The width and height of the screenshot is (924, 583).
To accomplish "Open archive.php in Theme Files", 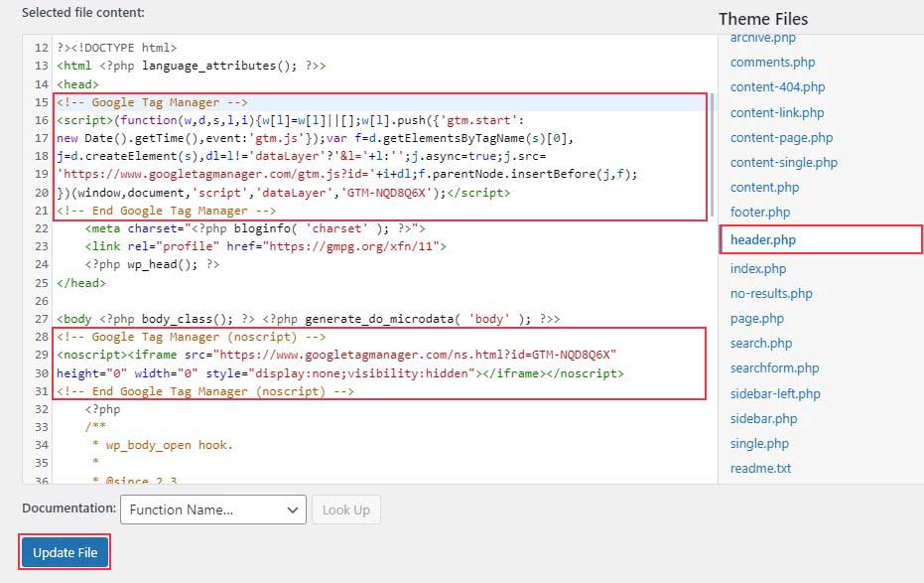I will point(762,38).
